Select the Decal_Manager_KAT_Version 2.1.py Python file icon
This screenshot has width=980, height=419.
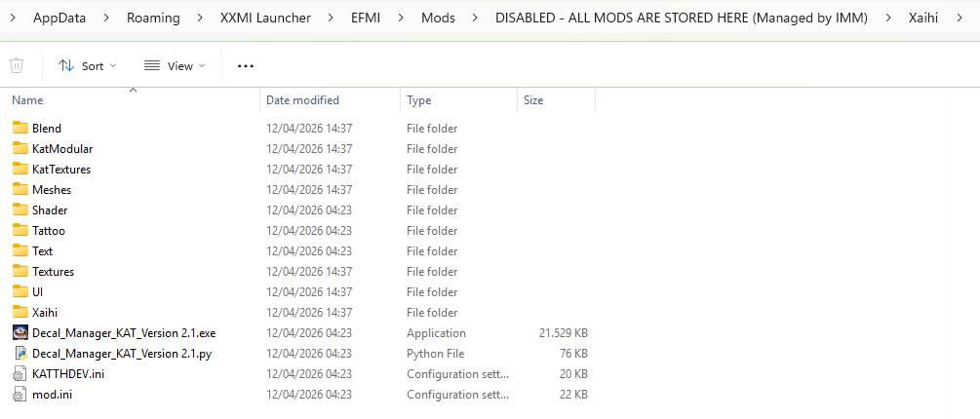(20, 354)
